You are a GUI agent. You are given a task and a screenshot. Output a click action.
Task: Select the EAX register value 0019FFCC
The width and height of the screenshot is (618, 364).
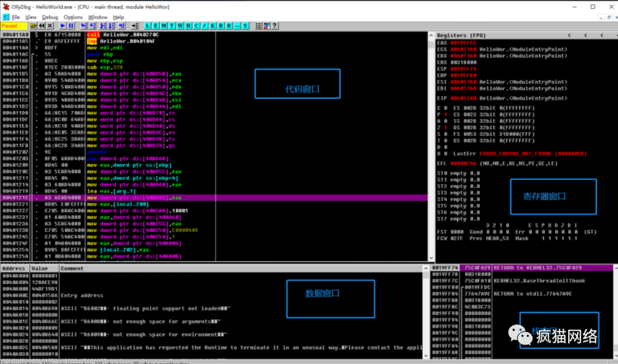[x=463, y=42]
